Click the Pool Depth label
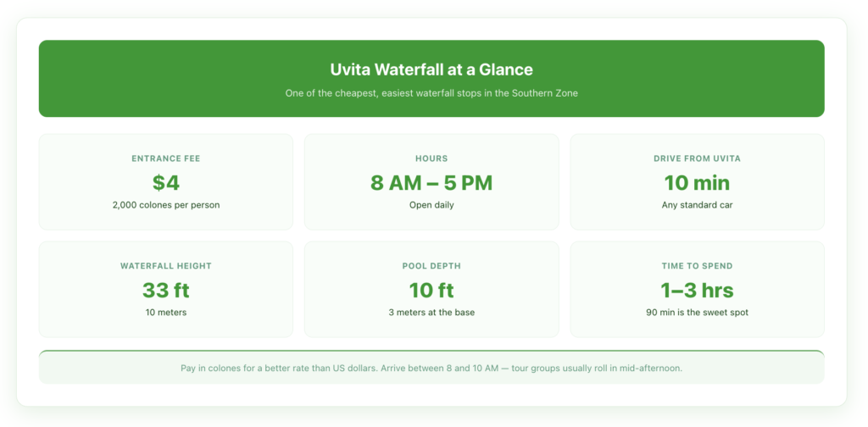Viewport: 868px width, 427px height. [431, 266]
